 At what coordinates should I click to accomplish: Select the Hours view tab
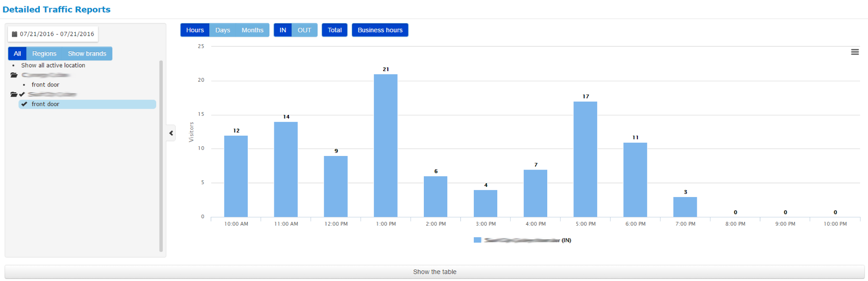coord(195,30)
